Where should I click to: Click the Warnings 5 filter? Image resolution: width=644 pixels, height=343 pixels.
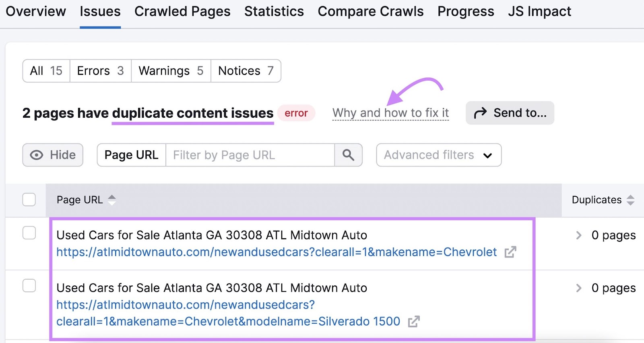click(170, 71)
